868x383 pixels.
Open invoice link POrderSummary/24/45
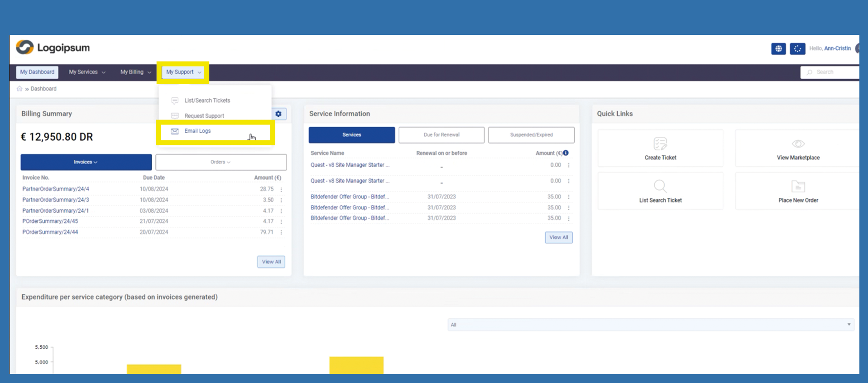(x=50, y=221)
